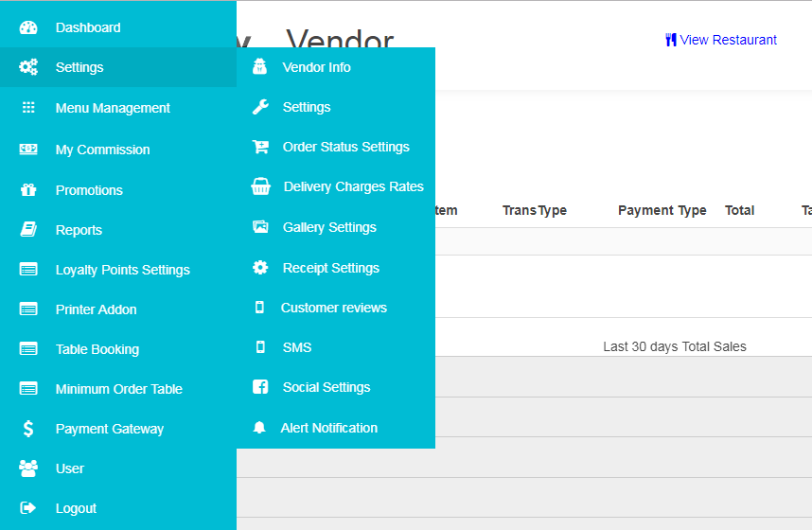Click the My Commission money icon

[x=28, y=150]
